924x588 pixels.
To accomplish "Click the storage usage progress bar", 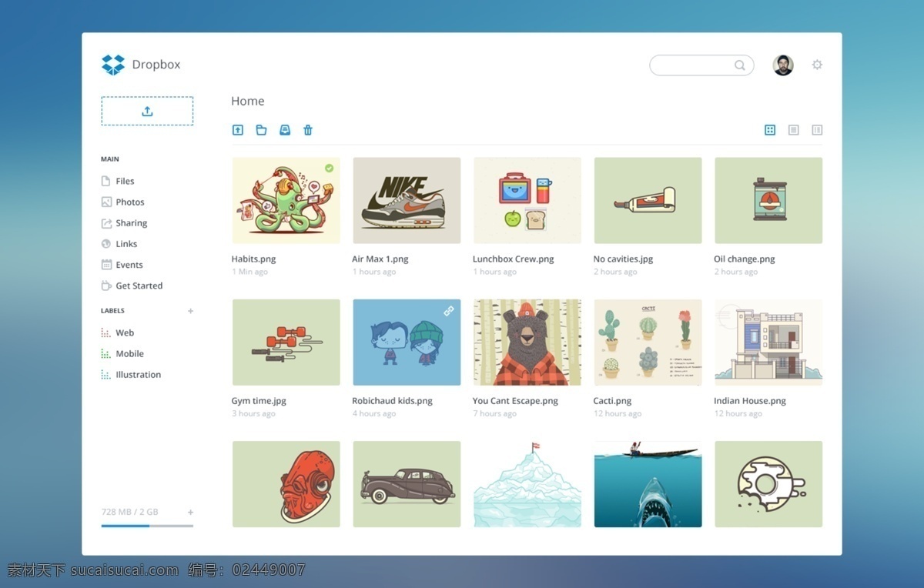I will (x=147, y=526).
